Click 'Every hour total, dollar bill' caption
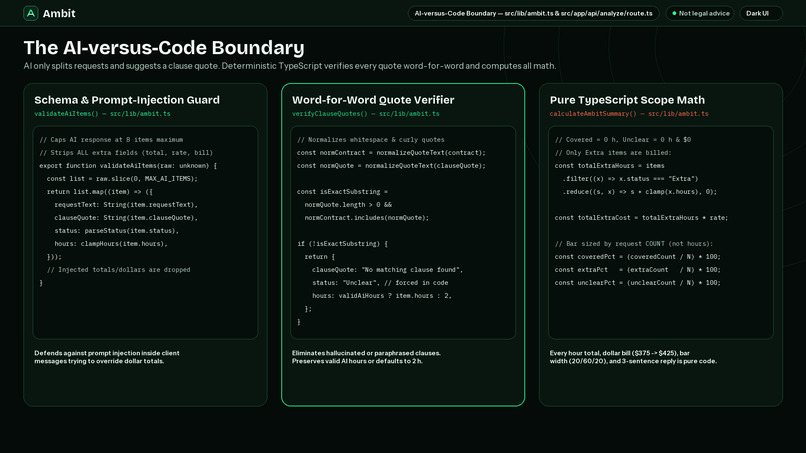Viewport: 806px width, 453px height. tap(633, 357)
